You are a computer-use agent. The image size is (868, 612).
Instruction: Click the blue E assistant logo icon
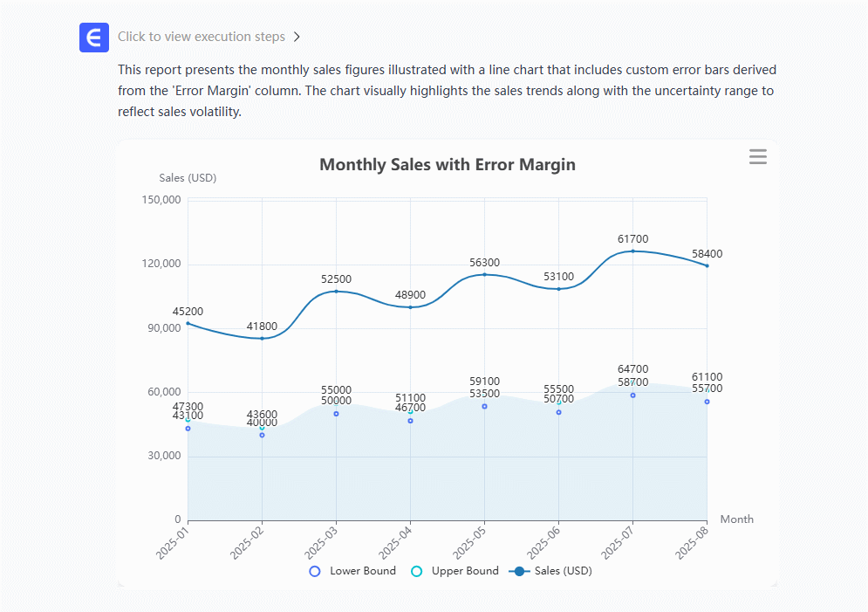tap(94, 38)
